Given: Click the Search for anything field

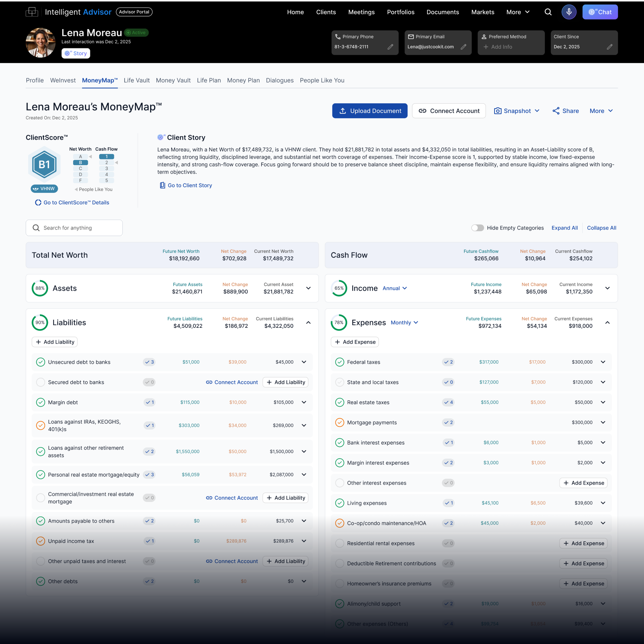Looking at the screenshot, I should [x=74, y=228].
